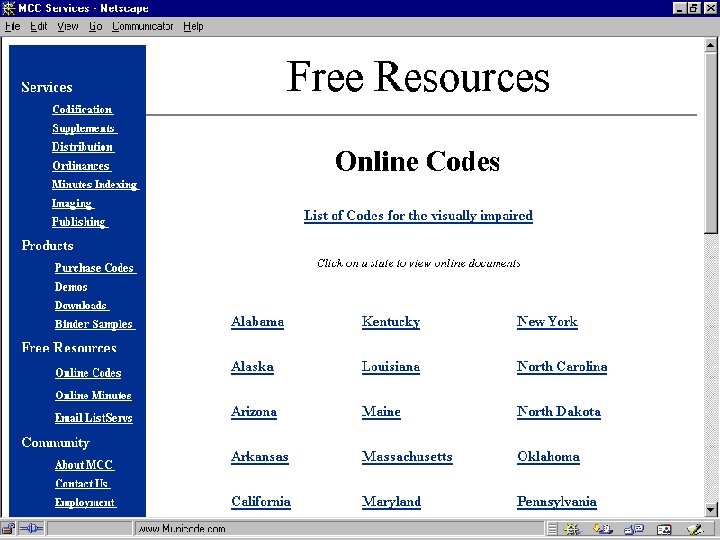Select the California state link

click(x=261, y=502)
